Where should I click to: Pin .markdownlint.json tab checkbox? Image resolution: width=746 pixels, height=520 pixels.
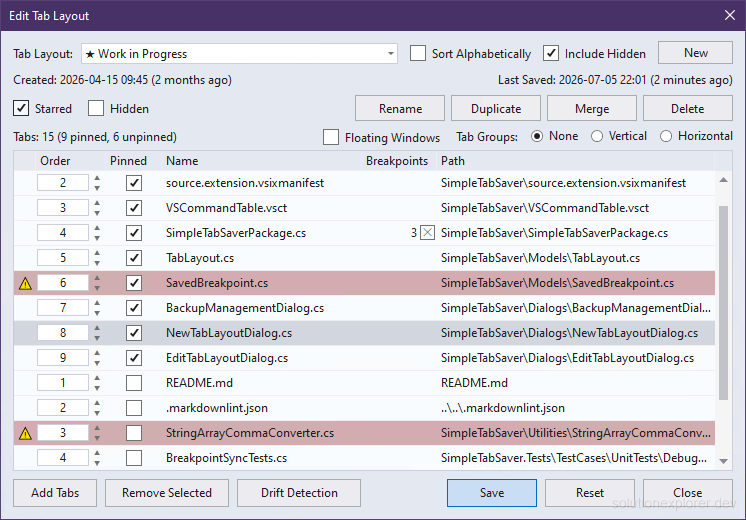(x=134, y=408)
